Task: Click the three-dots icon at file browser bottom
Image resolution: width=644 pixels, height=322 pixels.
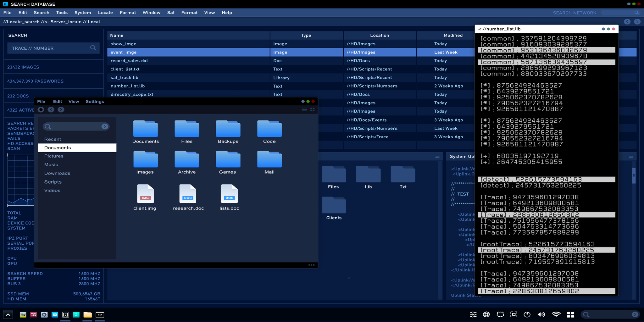Action: pos(311,265)
